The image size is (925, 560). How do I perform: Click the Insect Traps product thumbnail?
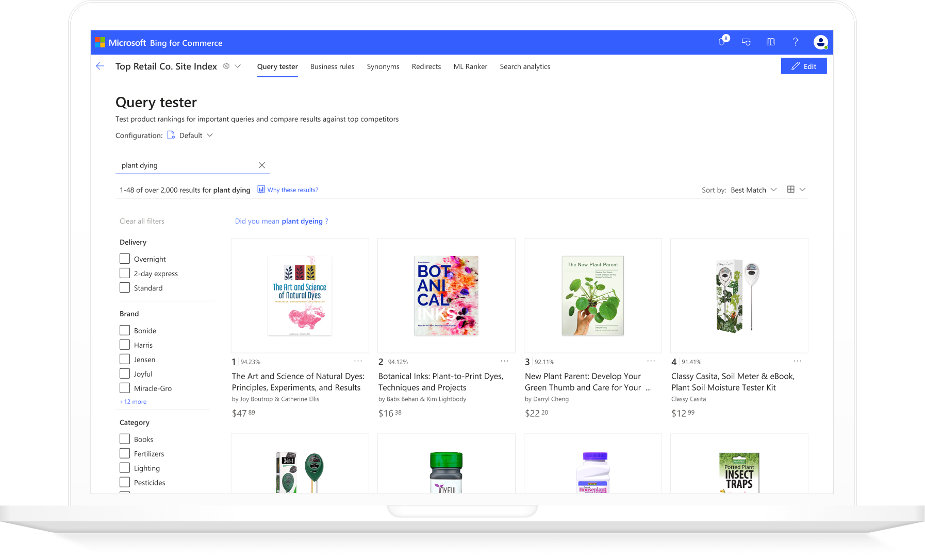click(x=739, y=472)
